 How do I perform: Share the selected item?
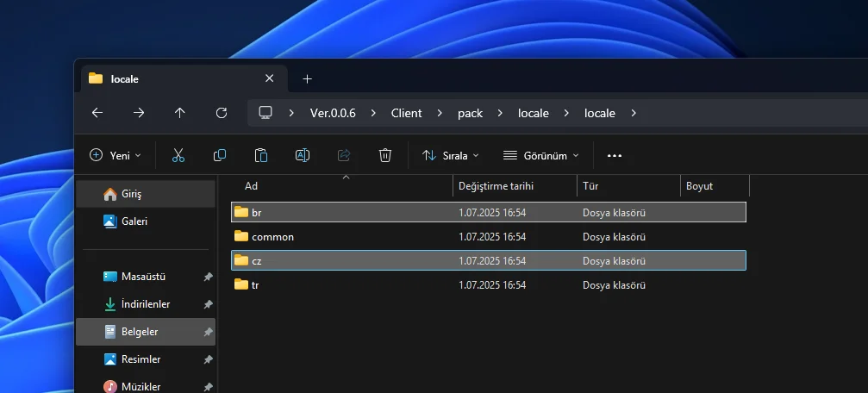(344, 155)
